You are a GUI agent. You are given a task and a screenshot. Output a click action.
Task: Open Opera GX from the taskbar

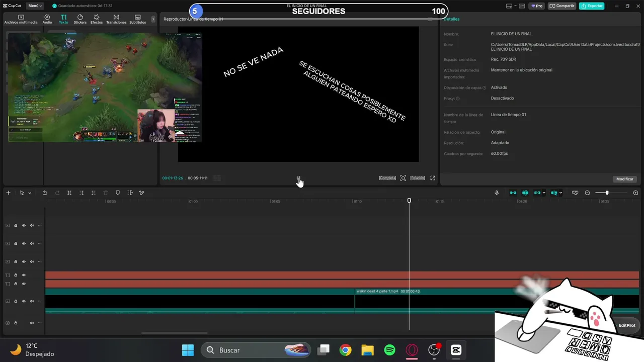pyautogui.click(x=412, y=350)
